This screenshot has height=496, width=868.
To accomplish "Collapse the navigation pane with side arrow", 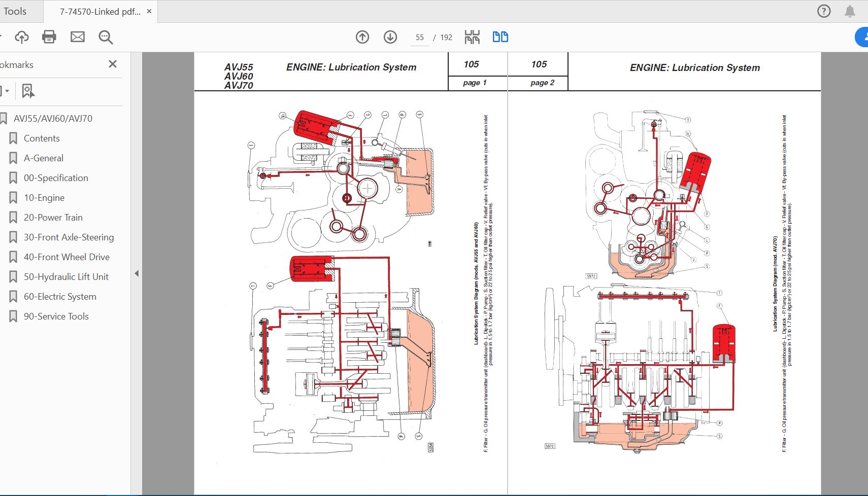I will [137, 273].
